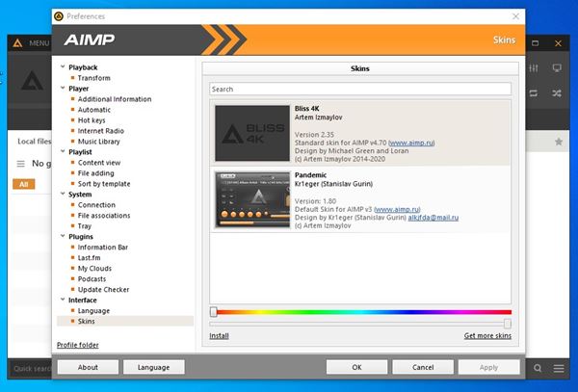This screenshot has width=578, height=392.
Task: Select the Local files tab in the AIMP window
Action: tap(35, 142)
